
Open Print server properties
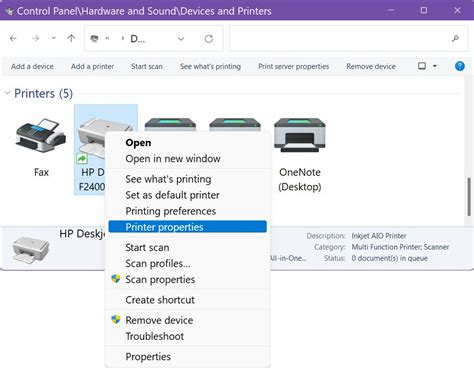(x=294, y=66)
